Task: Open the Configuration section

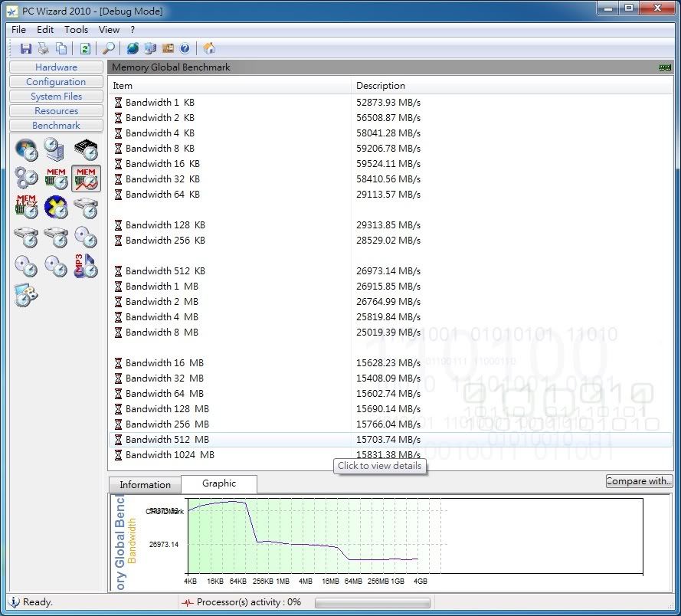Action: 56,82
